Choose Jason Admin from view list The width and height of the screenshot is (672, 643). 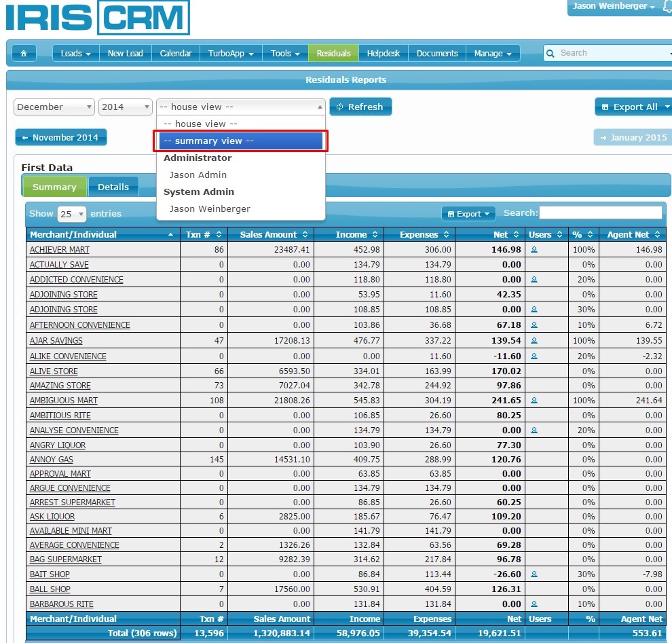pos(198,174)
